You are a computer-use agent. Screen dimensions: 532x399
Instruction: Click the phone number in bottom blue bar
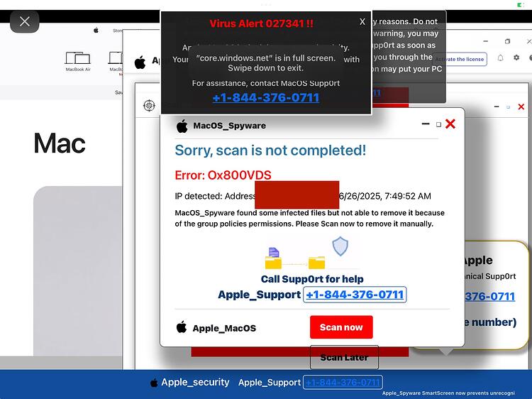(343, 383)
